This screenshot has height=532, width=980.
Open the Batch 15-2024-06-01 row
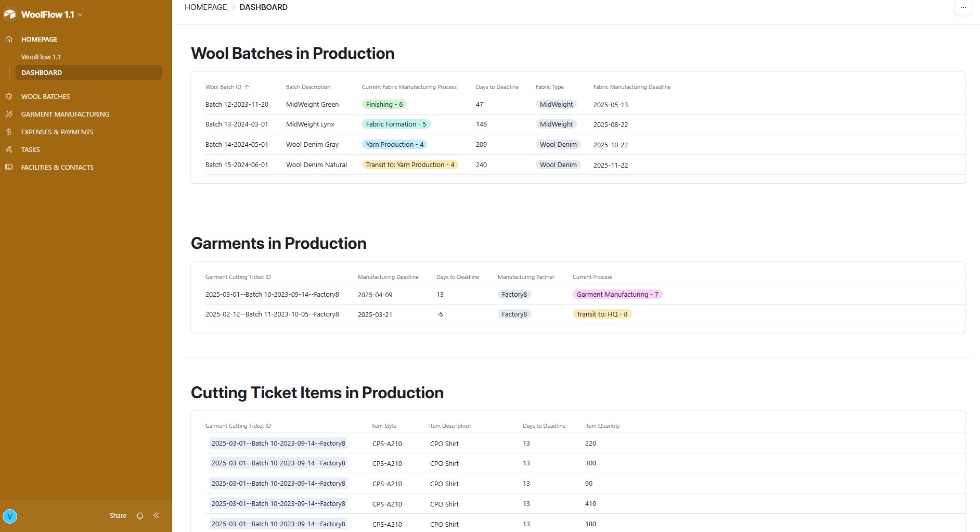tap(237, 164)
